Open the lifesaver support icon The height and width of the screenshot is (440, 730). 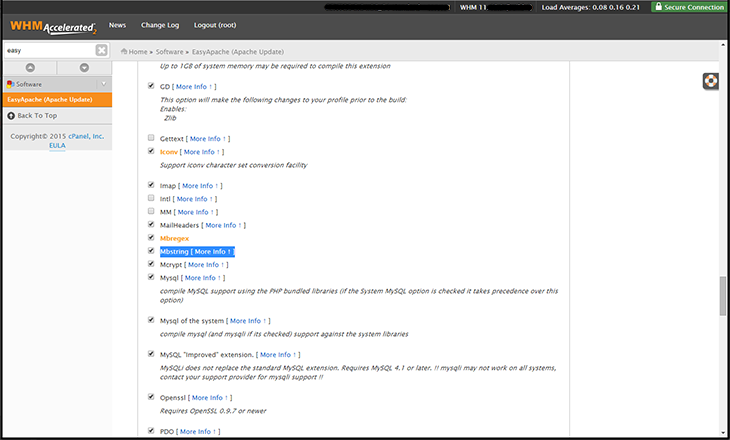[x=710, y=81]
